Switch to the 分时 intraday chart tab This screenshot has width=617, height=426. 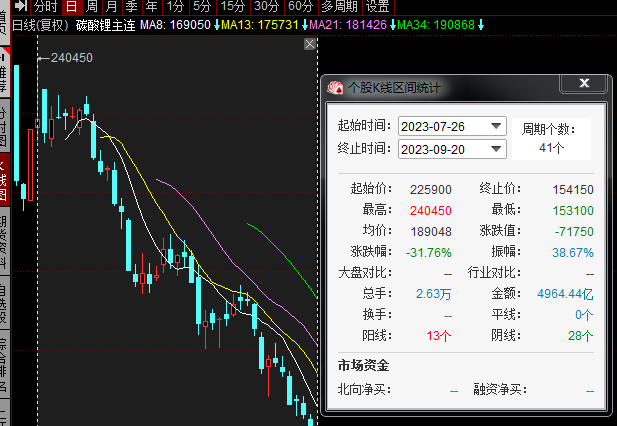click(x=46, y=7)
